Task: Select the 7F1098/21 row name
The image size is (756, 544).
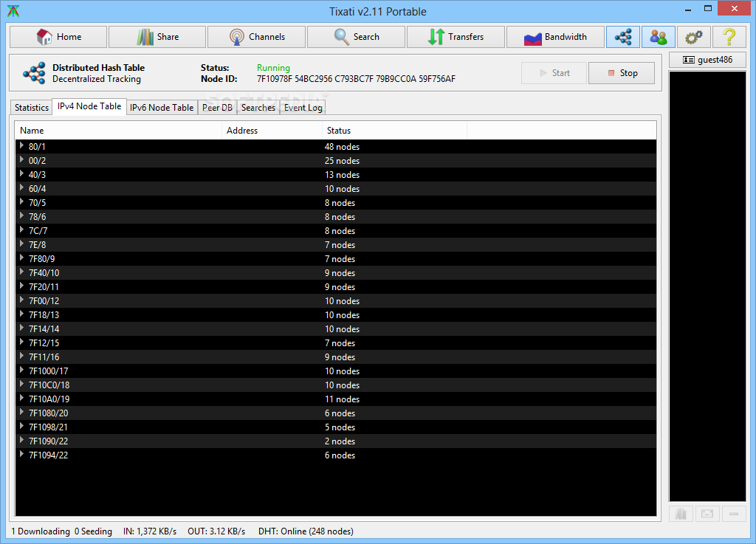Action: click(48, 427)
